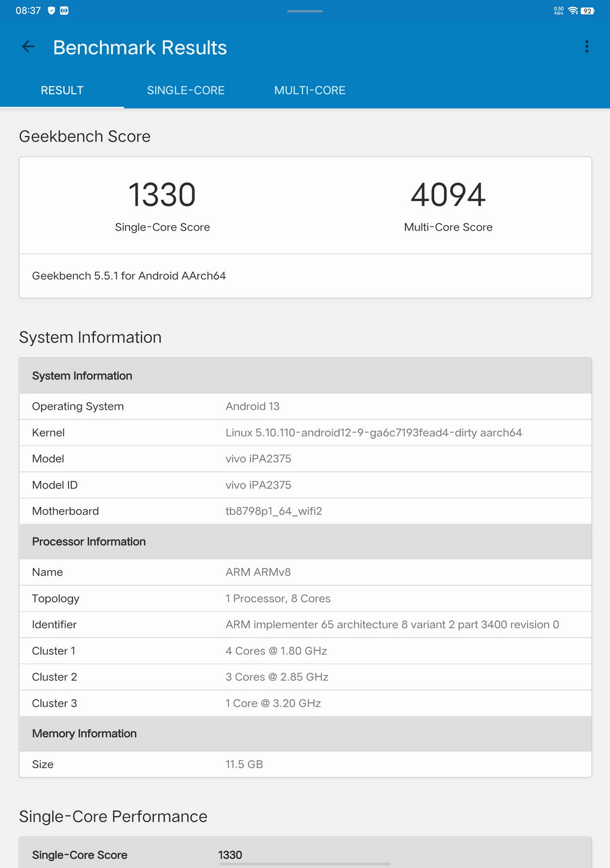
Task: Select the RESULT tab
Action: [62, 91]
